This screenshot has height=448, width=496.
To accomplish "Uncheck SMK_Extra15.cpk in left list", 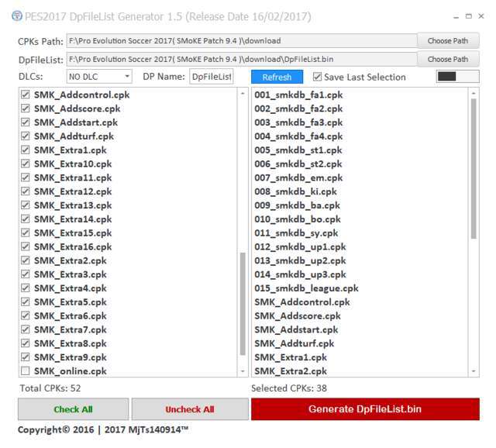I will [x=26, y=233].
